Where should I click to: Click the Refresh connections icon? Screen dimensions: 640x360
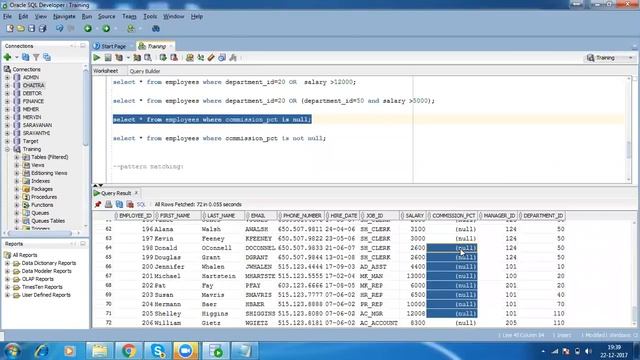(x=26, y=57)
